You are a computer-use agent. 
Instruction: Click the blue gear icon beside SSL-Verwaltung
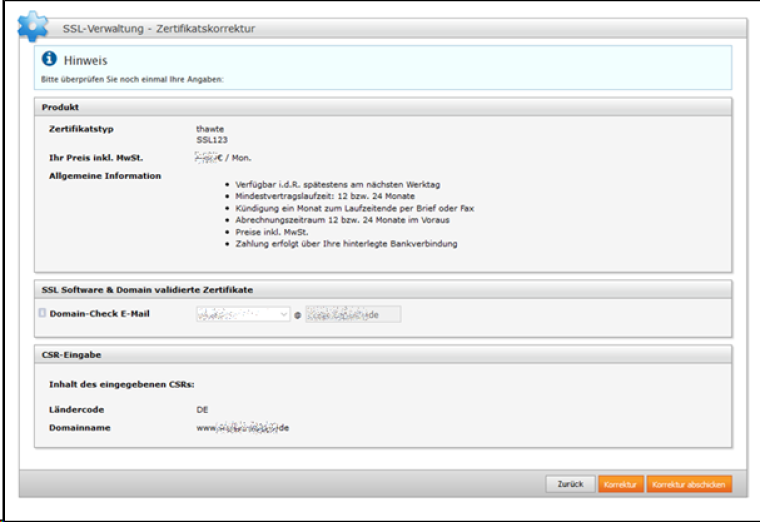pyautogui.click(x=33, y=26)
